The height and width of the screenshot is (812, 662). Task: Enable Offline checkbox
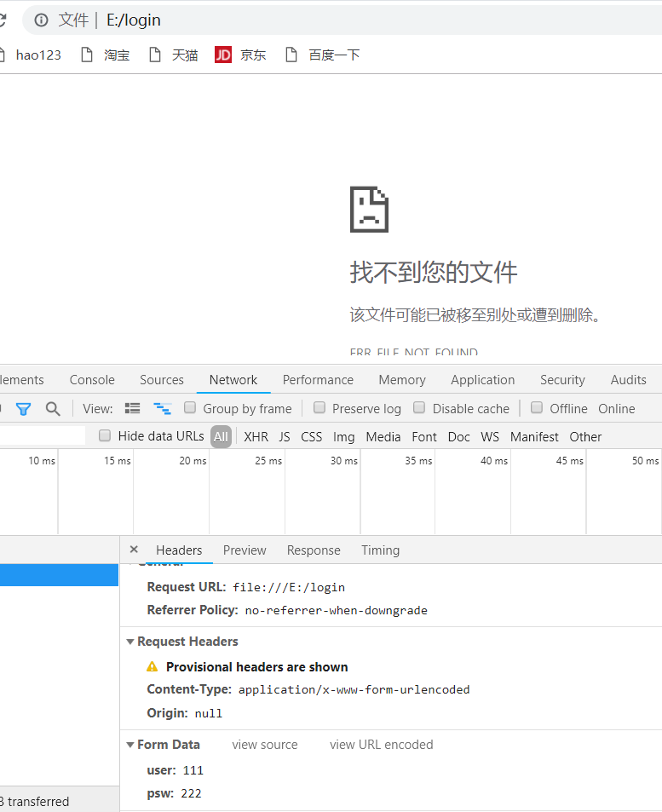click(x=537, y=407)
